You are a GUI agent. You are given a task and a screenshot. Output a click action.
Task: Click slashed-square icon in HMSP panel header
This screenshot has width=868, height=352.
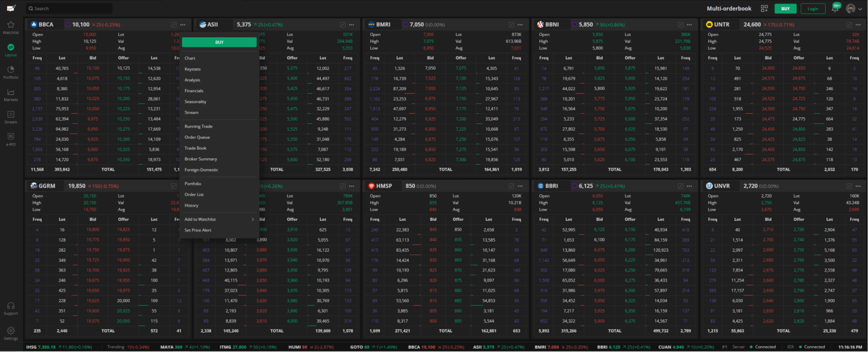pos(511,186)
